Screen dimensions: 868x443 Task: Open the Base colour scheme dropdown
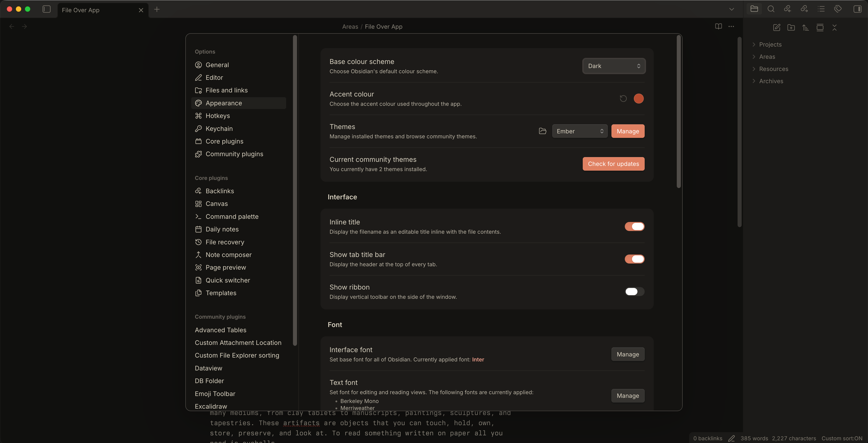[614, 66]
